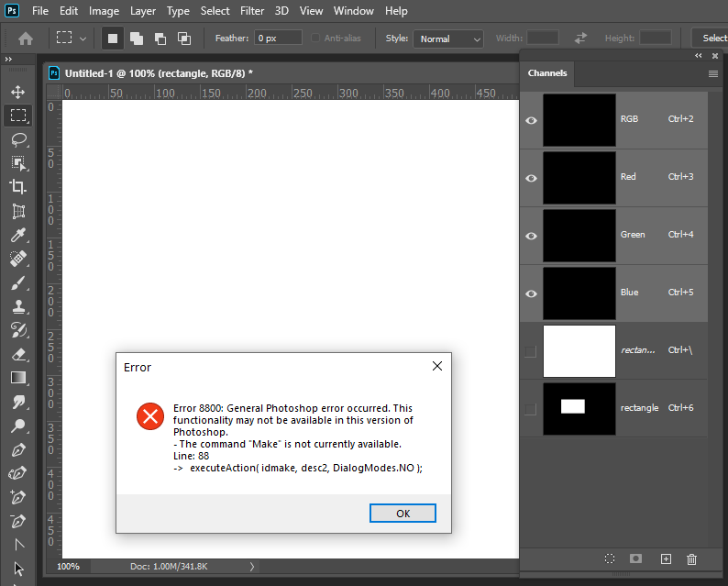Image resolution: width=728 pixels, height=586 pixels.
Task: Show the rectangle Ctrl+6 channel
Action: [x=531, y=409]
